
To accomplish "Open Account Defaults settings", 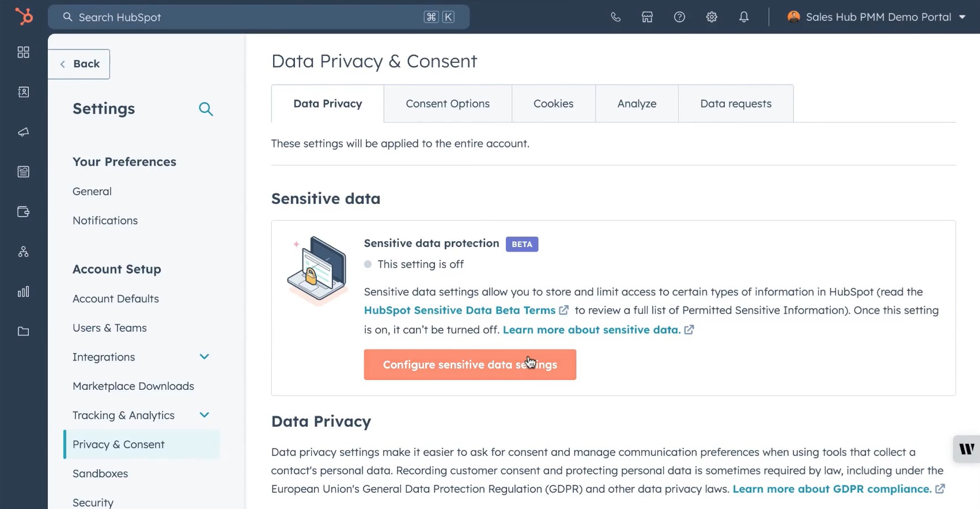I will click(x=116, y=299).
